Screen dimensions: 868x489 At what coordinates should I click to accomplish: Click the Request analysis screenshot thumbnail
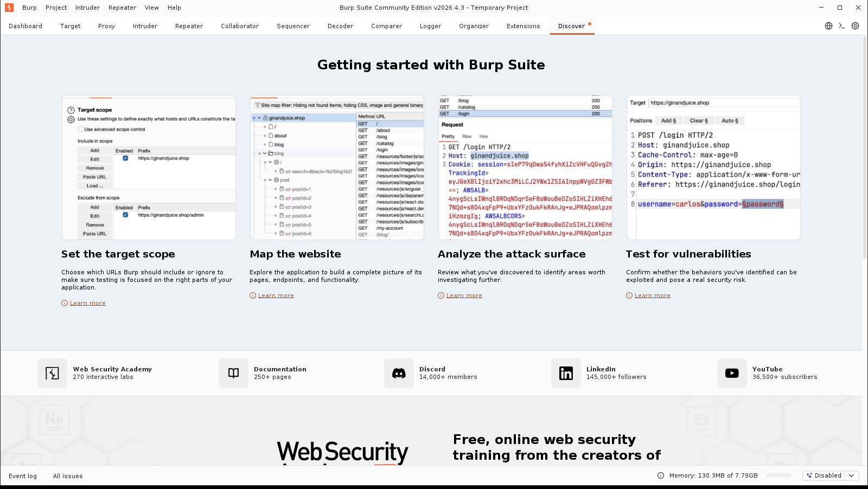click(x=525, y=168)
